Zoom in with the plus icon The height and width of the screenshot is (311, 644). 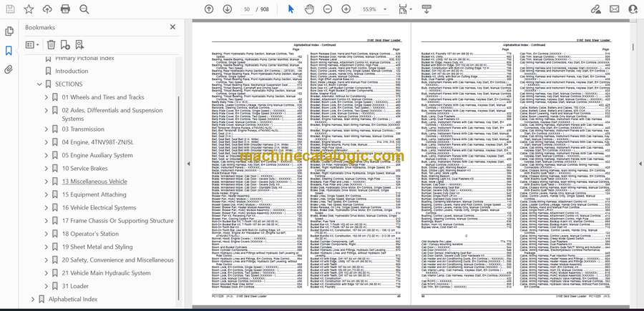tap(346, 9)
